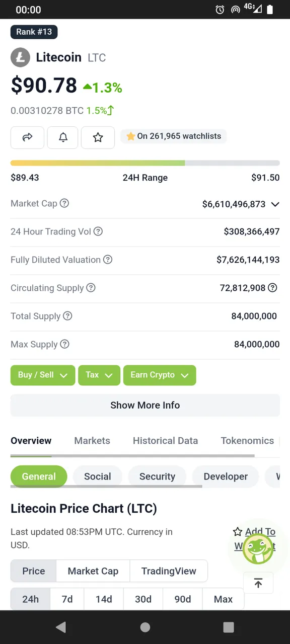
Task: Open price alert bell icon
Action: click(x=63, y=137)
